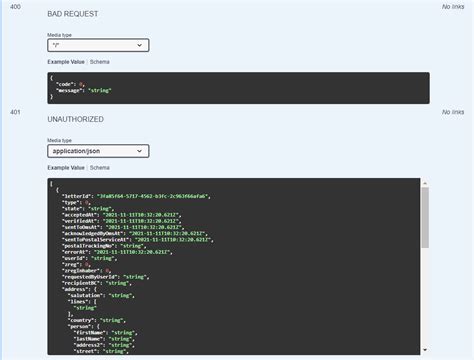Click the "verifiedAt" timestamp line
Image resolution: width=474 pixels, height=360 pixels.
[x=121, y=221]
